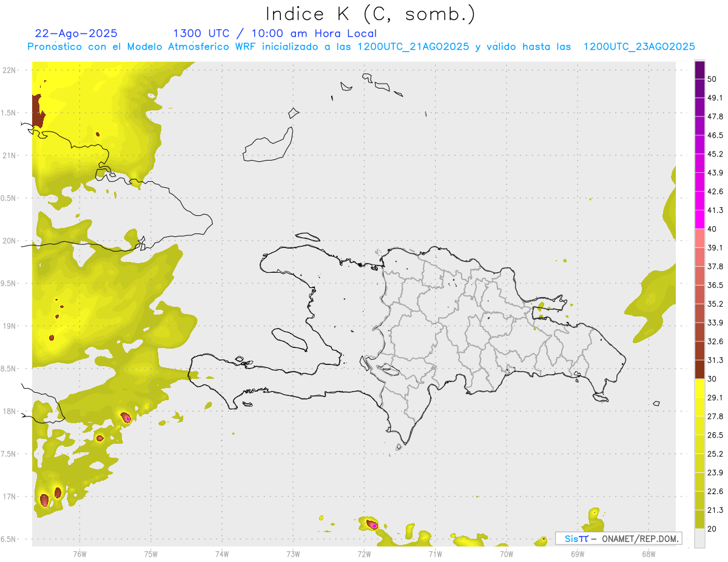Pick the dark purple swatch above 50
The image size is (728, 562).
(699, 70)
